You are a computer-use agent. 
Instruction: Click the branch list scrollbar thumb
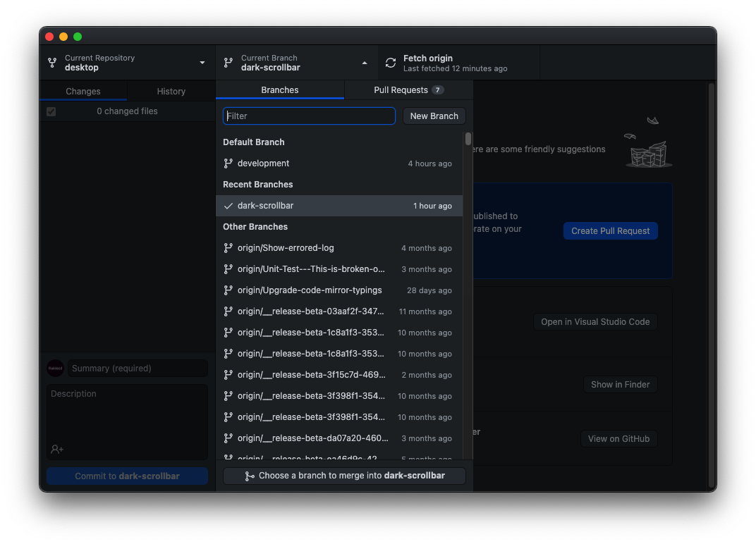point(468,139)
